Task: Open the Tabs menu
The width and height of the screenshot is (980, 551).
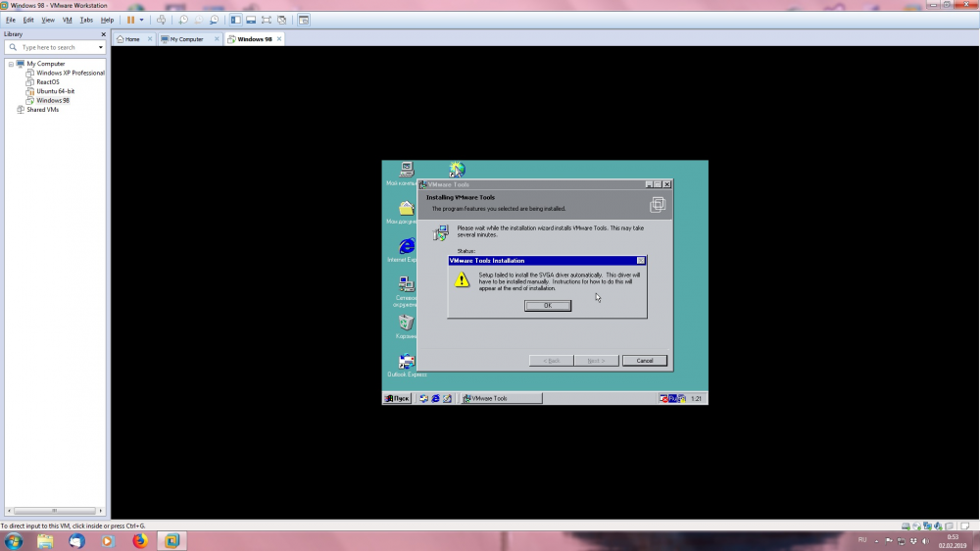Action: point(86,20)
